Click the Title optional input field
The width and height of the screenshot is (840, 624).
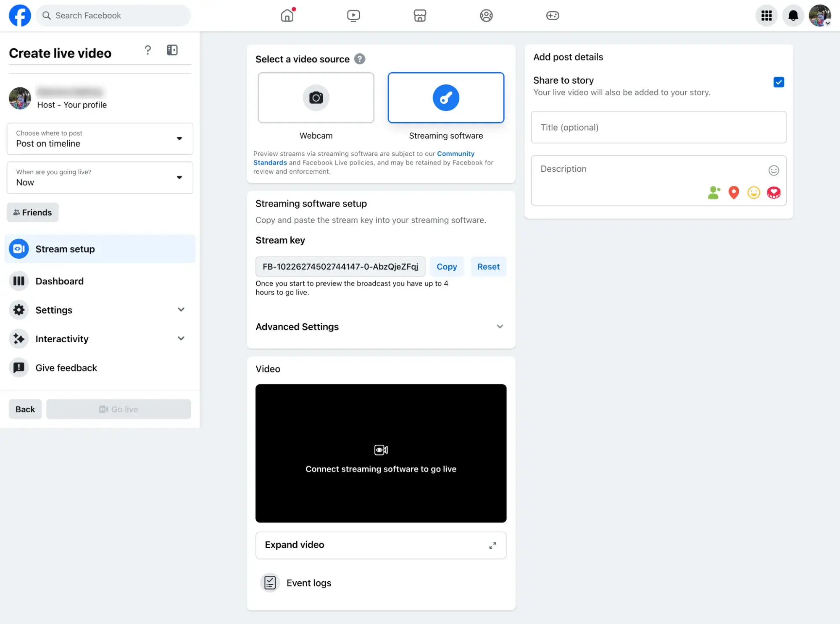coord(658,127)
